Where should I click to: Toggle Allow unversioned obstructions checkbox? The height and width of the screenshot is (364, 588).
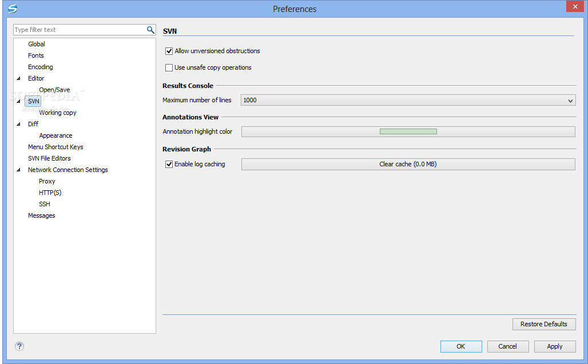pos(169,51)
